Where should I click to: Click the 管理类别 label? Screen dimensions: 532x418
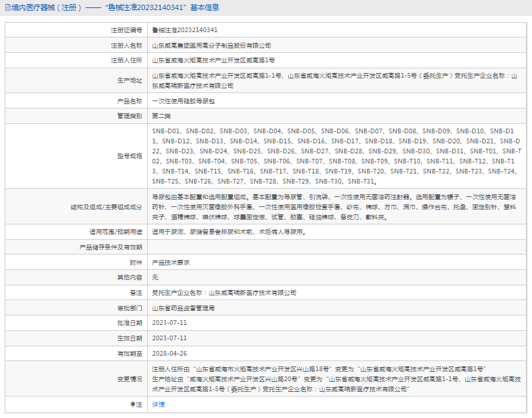click(x=130, y=116)
